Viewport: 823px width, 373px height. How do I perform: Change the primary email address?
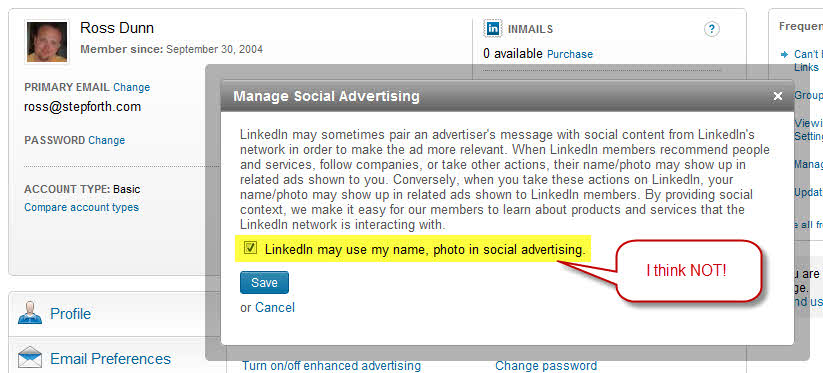[x=132, y=87]
